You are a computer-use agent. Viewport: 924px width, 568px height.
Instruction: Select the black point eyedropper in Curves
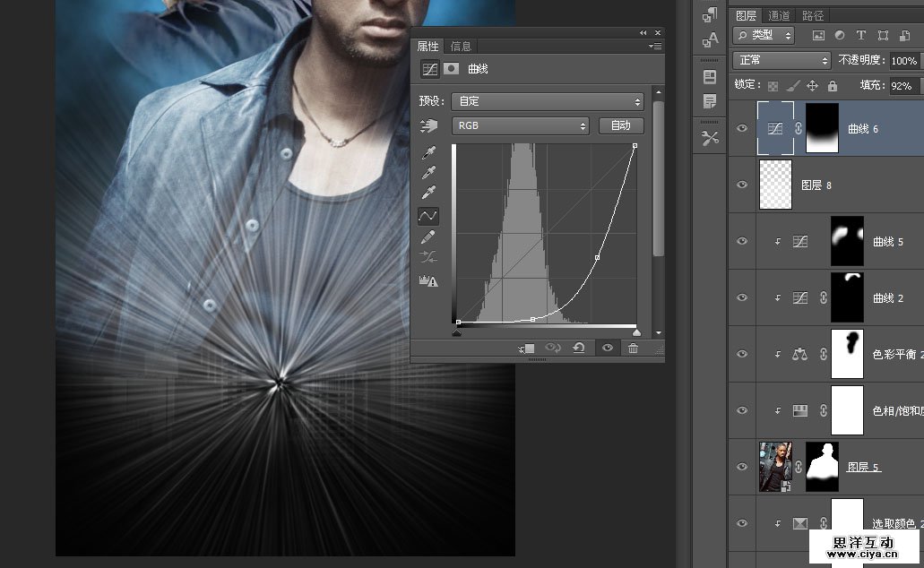click(x=428, y=152)
